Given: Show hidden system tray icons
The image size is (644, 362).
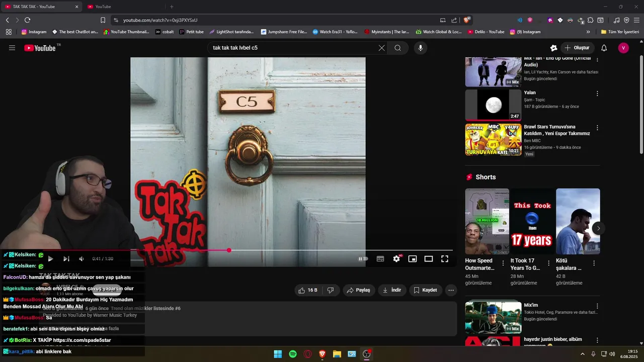Looking at the screenshot, I should pyautogui.click(x=583, y=354).
